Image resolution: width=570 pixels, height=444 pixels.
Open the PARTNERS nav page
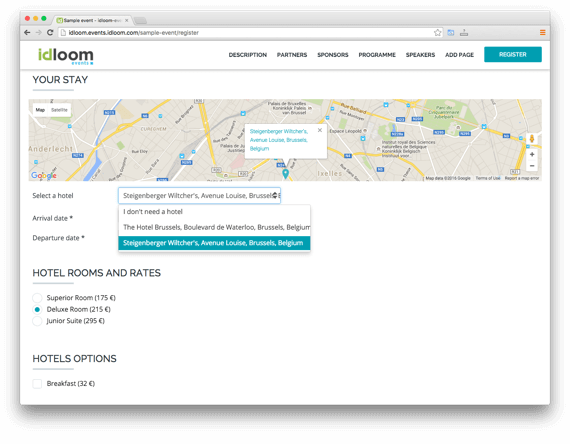click(x=292, y=55)
